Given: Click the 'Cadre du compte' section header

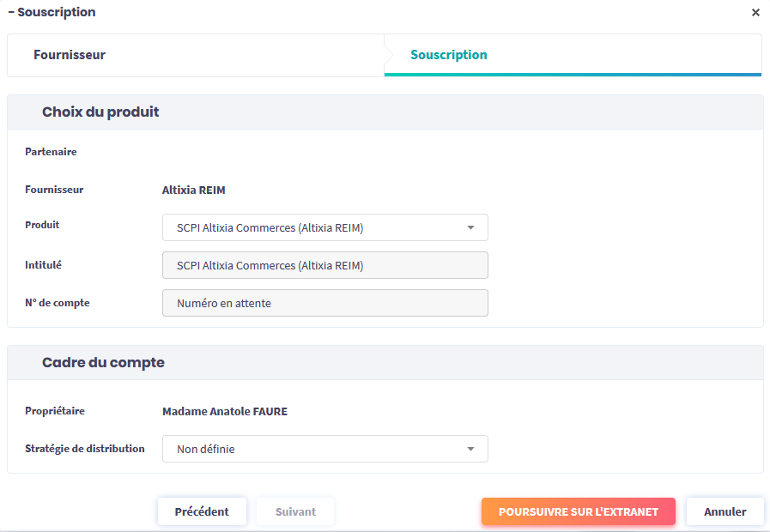Looking at the screenshot, I should (x=103, y=363).
